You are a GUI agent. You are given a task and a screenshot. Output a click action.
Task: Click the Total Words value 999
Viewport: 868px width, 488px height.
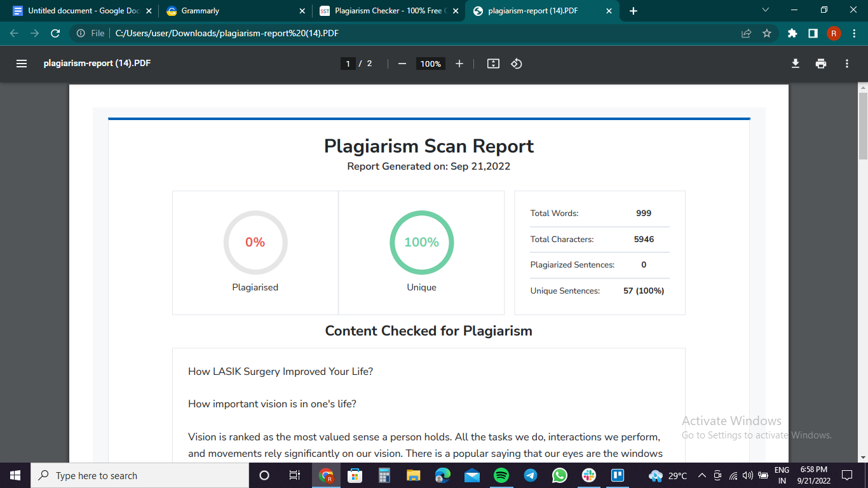click(644, 213)
